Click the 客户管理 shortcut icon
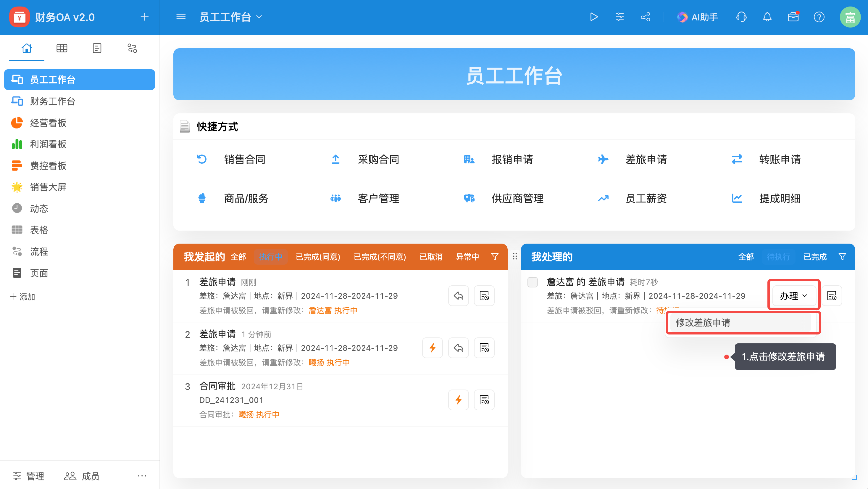 (x=335, y=198)
